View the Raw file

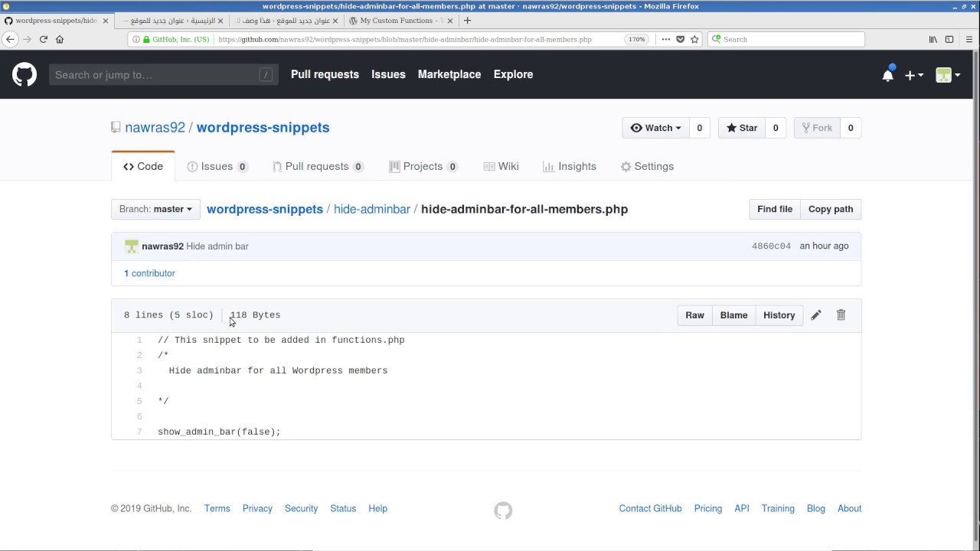(694, 315)
